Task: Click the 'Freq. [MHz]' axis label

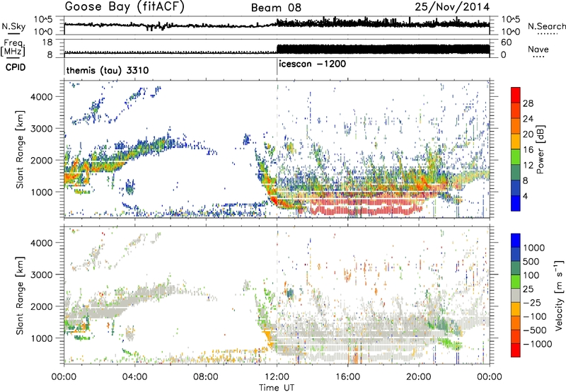Action: 13,48
